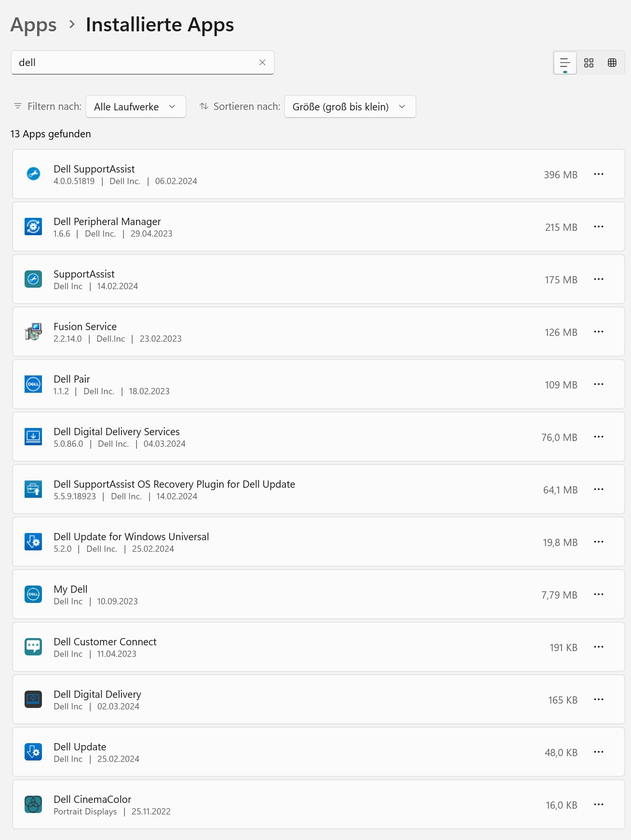Click the Dell CinemaColor name
631x840 pixels.
[92, 800]
